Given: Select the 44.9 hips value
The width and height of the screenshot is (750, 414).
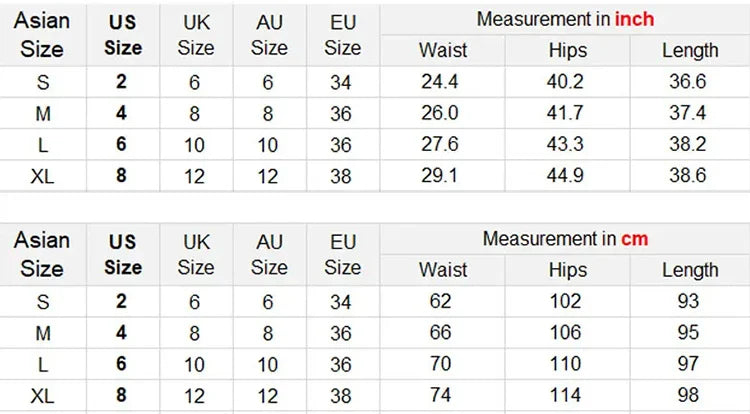Looking at the screenshot, I should click(566, 175).
